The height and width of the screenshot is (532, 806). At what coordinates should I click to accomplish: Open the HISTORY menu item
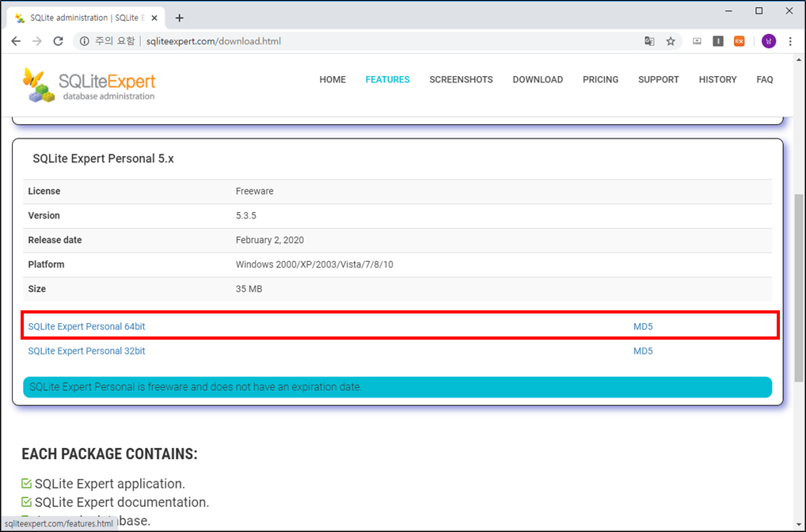717,80
